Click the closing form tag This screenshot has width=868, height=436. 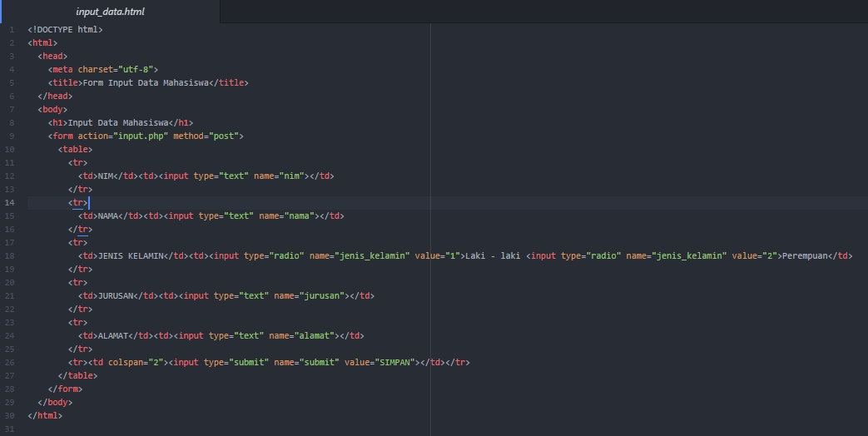[x=65, y=389]
